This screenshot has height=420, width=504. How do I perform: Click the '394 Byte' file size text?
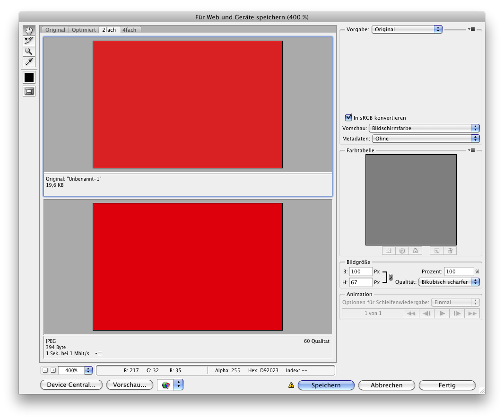(x=56, y=347)
